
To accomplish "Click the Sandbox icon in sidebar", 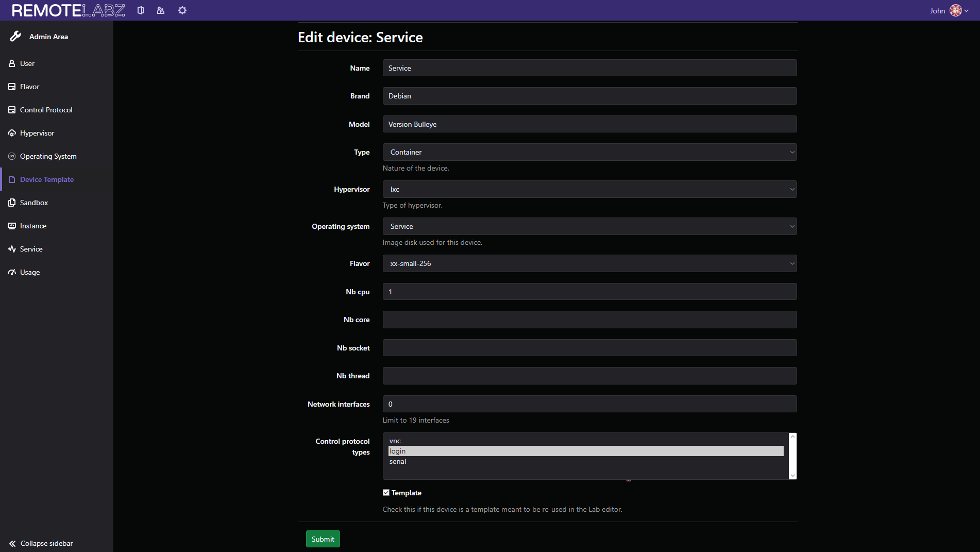I will [x=12, y=203].
